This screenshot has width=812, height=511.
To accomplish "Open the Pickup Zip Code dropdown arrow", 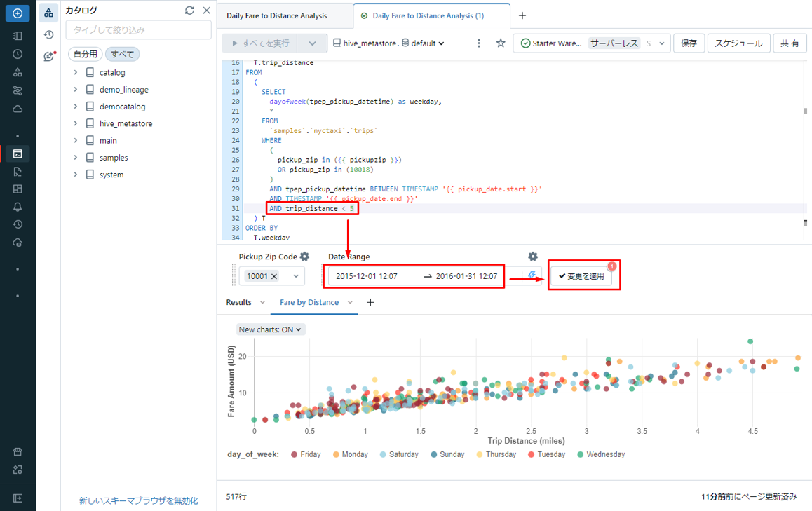I will 296,276.
